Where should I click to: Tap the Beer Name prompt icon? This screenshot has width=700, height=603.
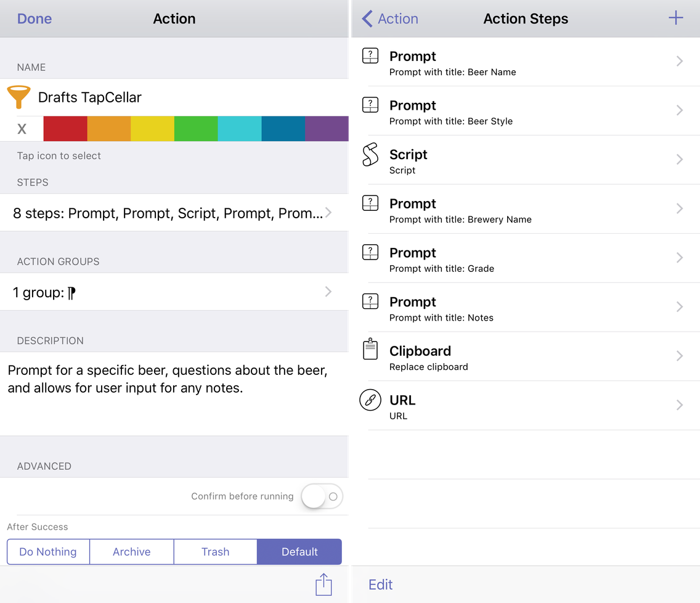coord(370,57)
